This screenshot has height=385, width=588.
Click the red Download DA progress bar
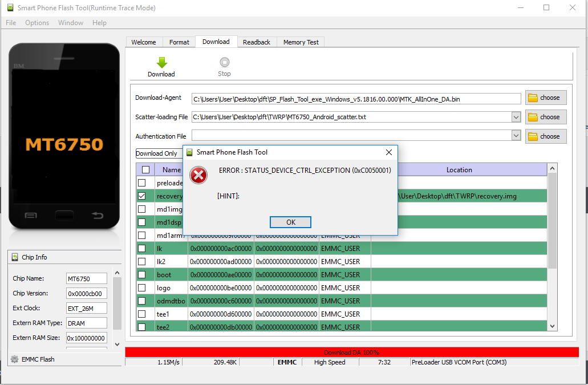pos(351,352)
